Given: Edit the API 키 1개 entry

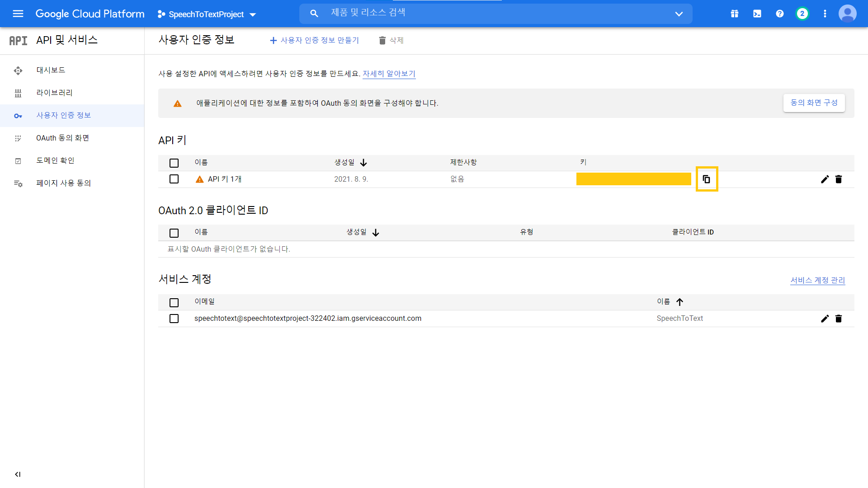Looking at the screenshot, I should [825, 179].
